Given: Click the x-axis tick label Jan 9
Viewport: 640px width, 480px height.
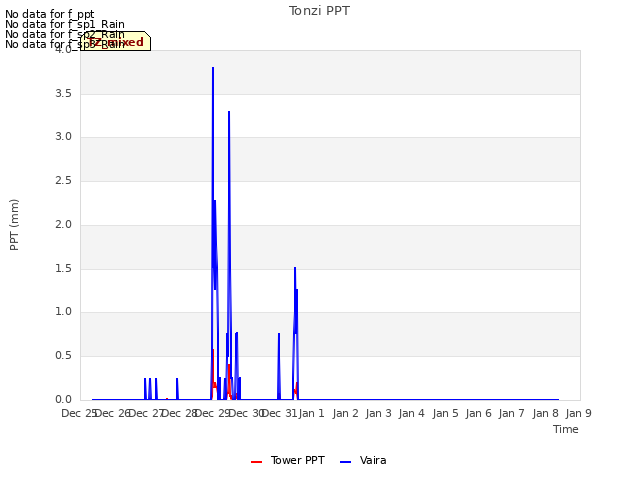Looking at the screenshot, I should pyautogui.click(x=578, y=413).
